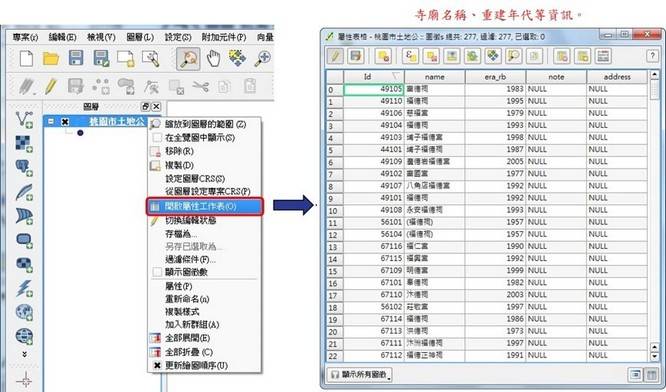
Task: Switch to table view button at bottom right
Action: click(651, 374)
